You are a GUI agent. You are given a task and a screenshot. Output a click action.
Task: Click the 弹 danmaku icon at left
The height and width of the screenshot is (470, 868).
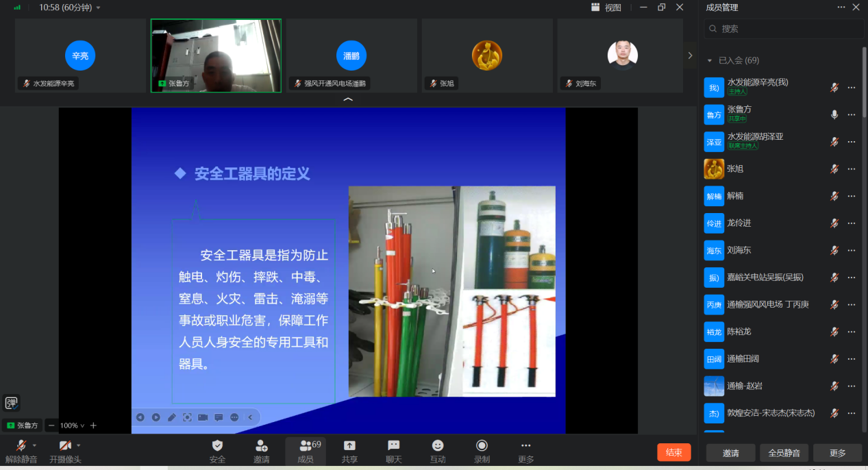[x=12, y=403]
